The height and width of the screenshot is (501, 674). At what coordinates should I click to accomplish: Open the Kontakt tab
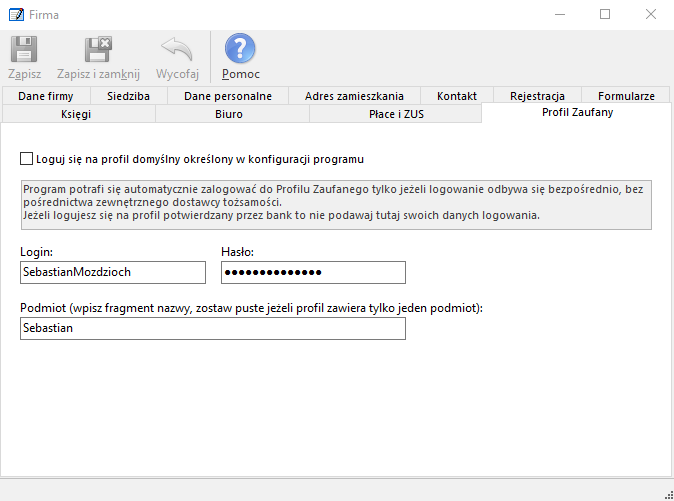click(x=456, y=96)
